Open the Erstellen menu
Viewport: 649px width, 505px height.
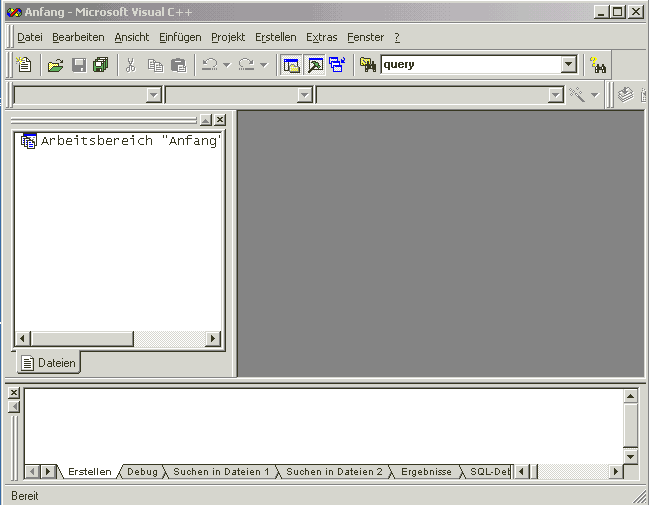[275, 37]
